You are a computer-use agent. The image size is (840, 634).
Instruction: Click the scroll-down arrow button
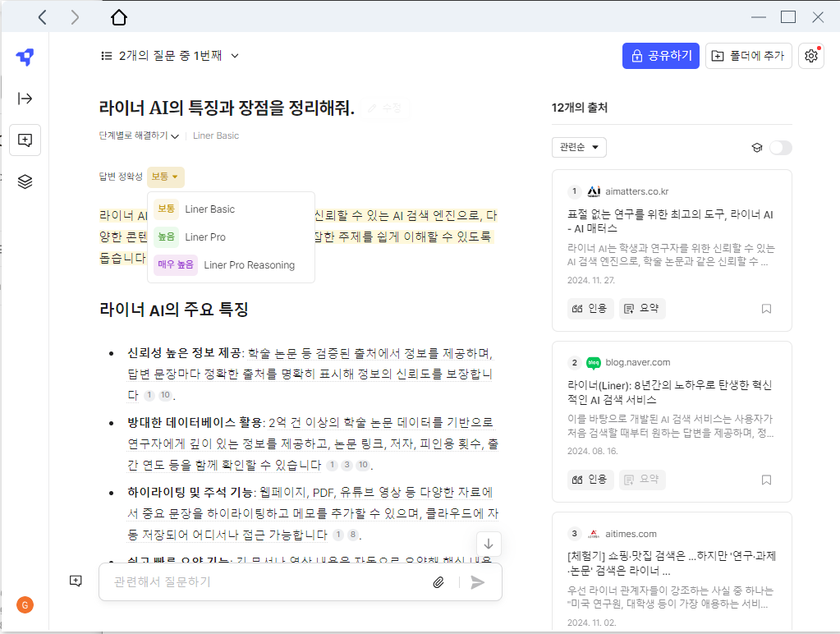point(489,544)
